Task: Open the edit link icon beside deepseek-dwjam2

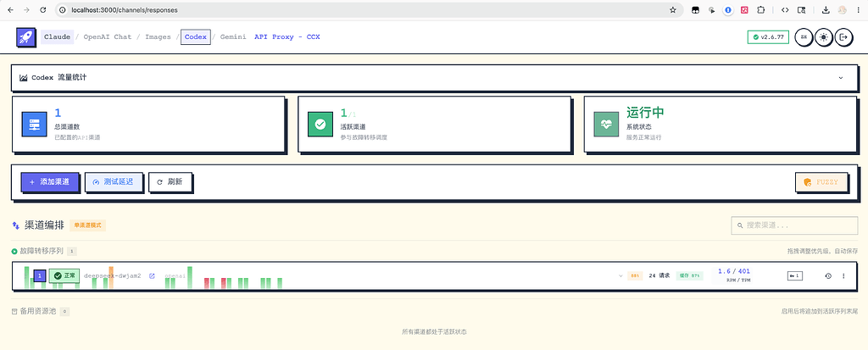Action: click(x=152, y=275)
